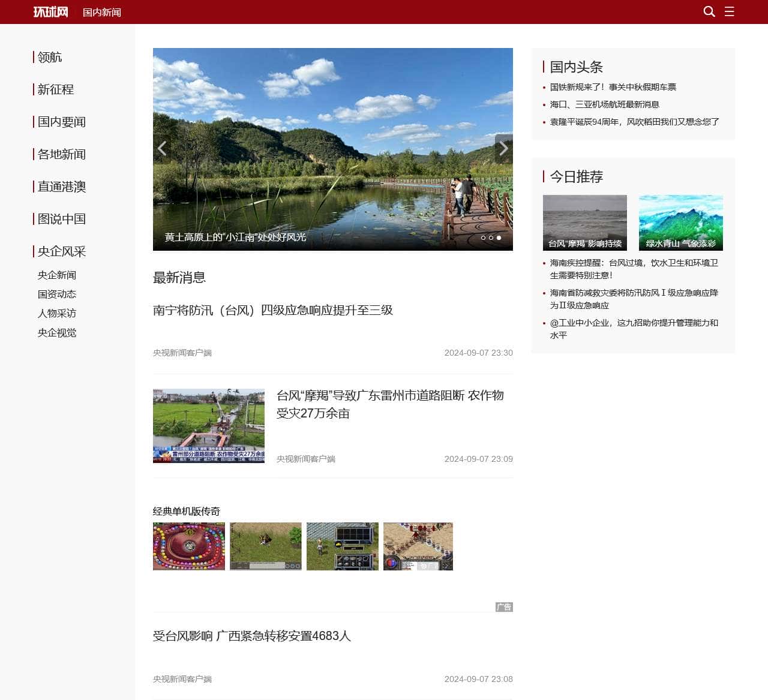Select the 国内新闻 top menu item
The image size is (768, 700).
[x=103, y=12]
